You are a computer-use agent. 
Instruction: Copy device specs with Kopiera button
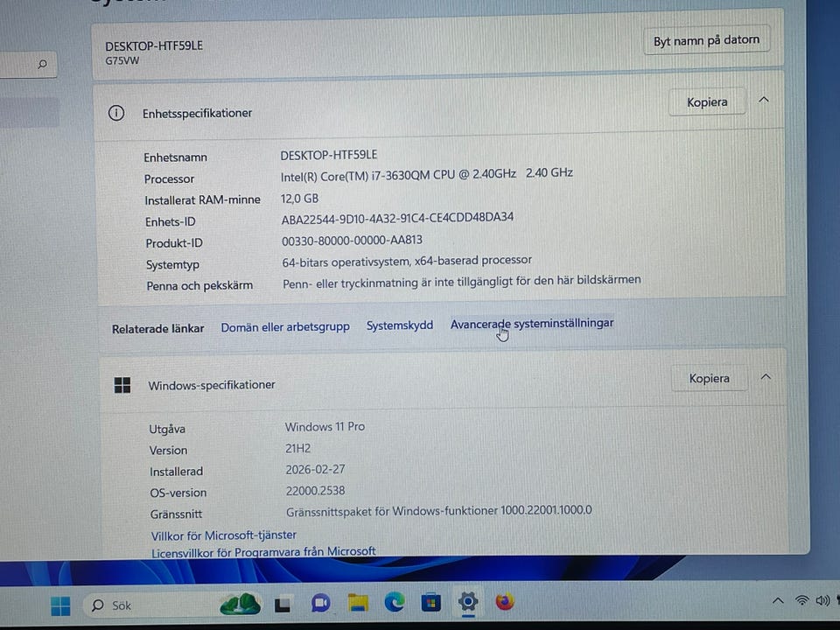coord(707,101)
